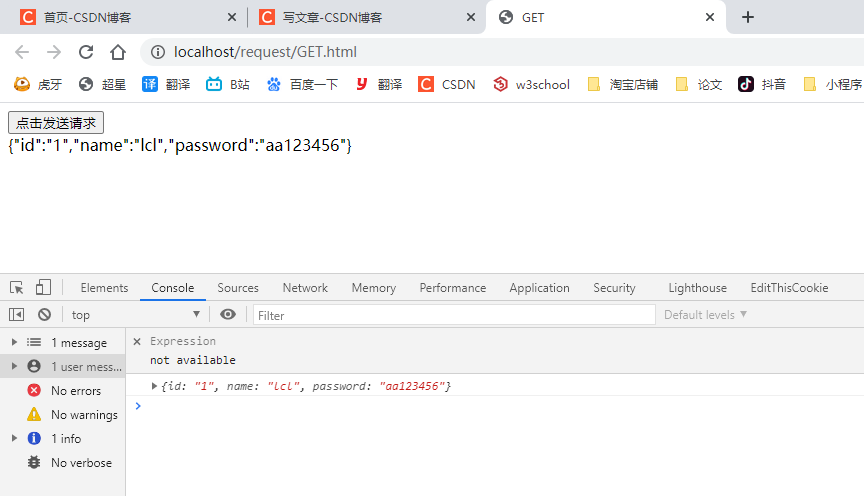This screenshot has height=496, width=864.
Task: Activate the DevTools inspect element tool
Action: coord(17,288)
